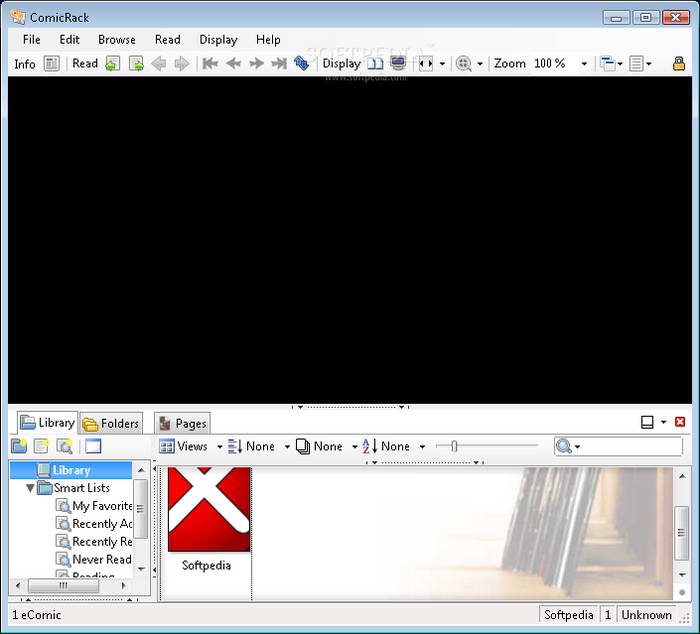700x634 pixels.
Task: Select the Softpedia comic thumbnail
Action: point(208,520)
